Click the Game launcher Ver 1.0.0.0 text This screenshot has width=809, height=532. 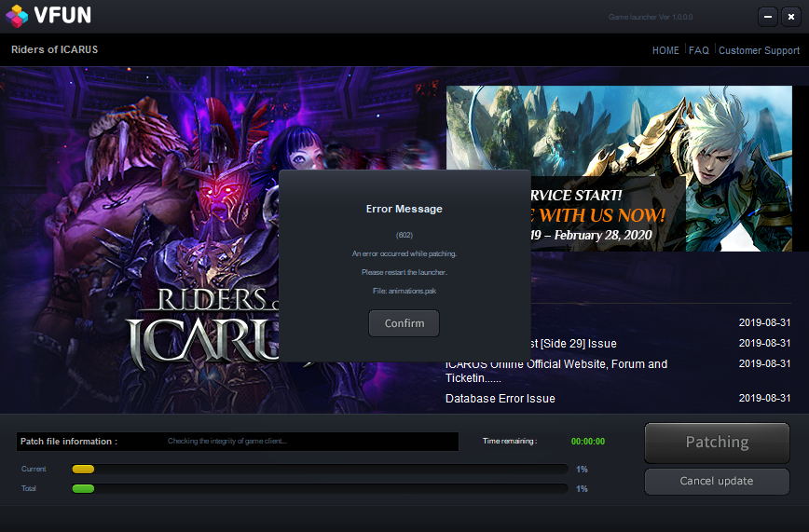(x=651, y=17)
